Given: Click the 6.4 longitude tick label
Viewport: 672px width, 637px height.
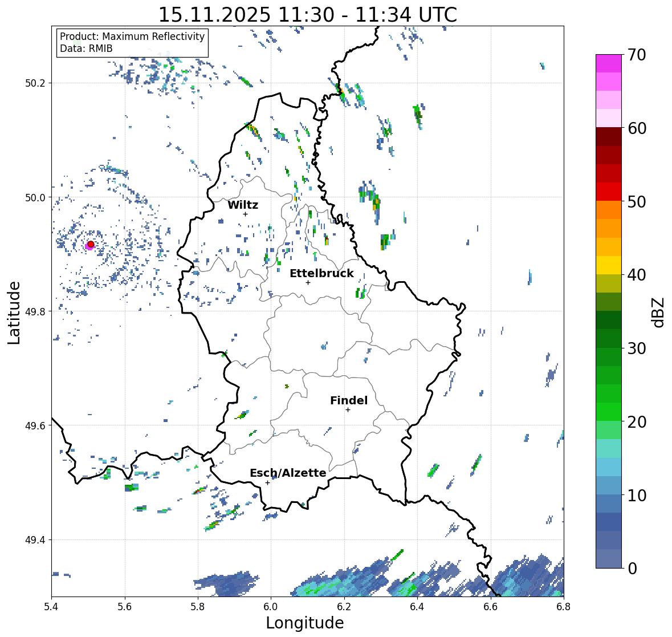Looking at the screenshot, I should (417, 606).
